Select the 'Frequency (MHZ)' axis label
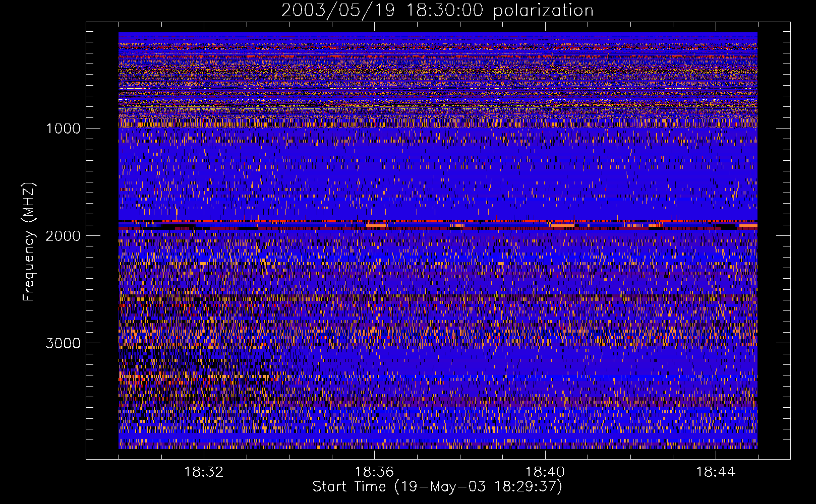The width and height of the screenshot is (816, 504). tap(29, 242)
